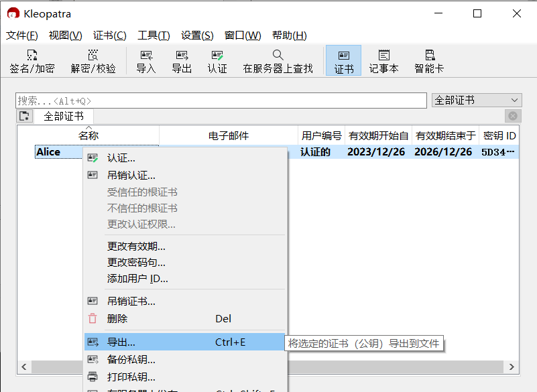This screenshot has width=537, height=392.
Task: Open the 设置(S) menu
Action: [x=197, y=36]
